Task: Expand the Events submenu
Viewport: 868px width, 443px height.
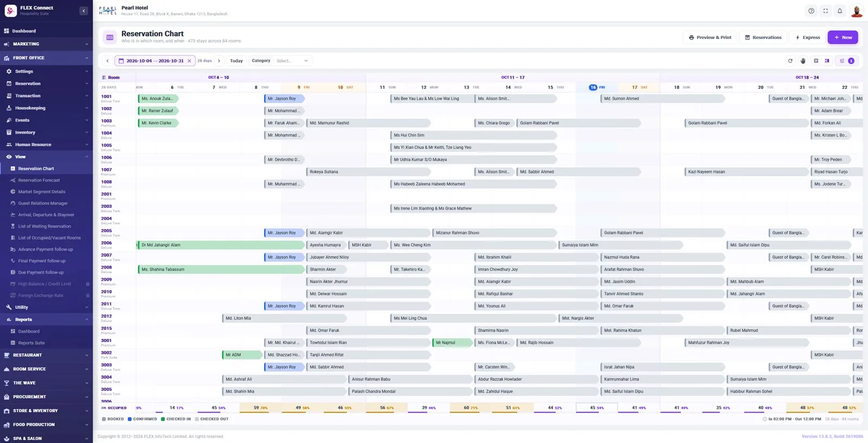Action: tap(46, 120)
